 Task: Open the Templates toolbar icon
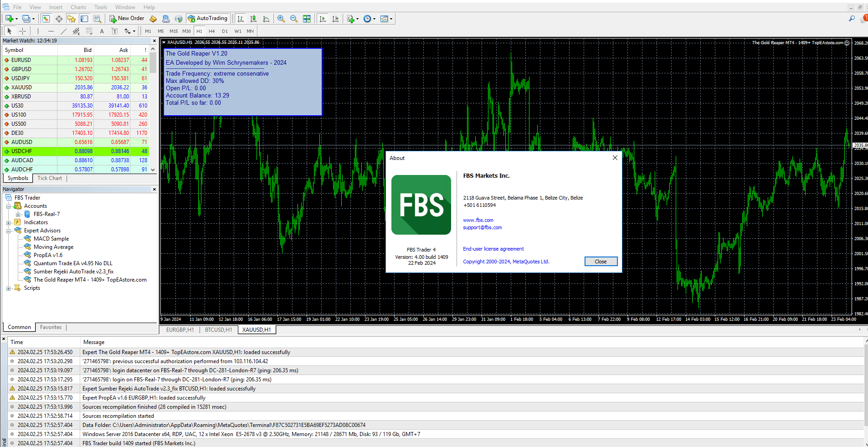pos(384,19)
